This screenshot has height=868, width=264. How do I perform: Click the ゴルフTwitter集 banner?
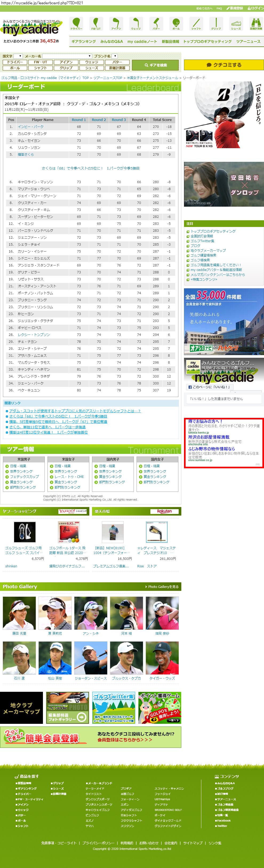pos(114,708)
